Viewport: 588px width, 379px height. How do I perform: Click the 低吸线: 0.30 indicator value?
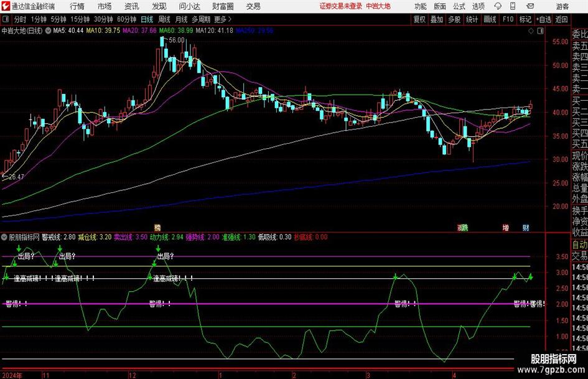[274, 237]
